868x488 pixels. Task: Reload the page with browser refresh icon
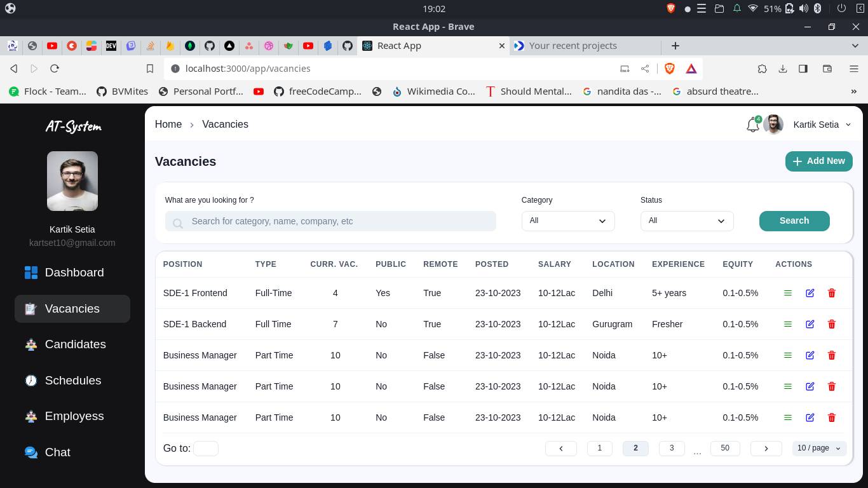point(55,69)
